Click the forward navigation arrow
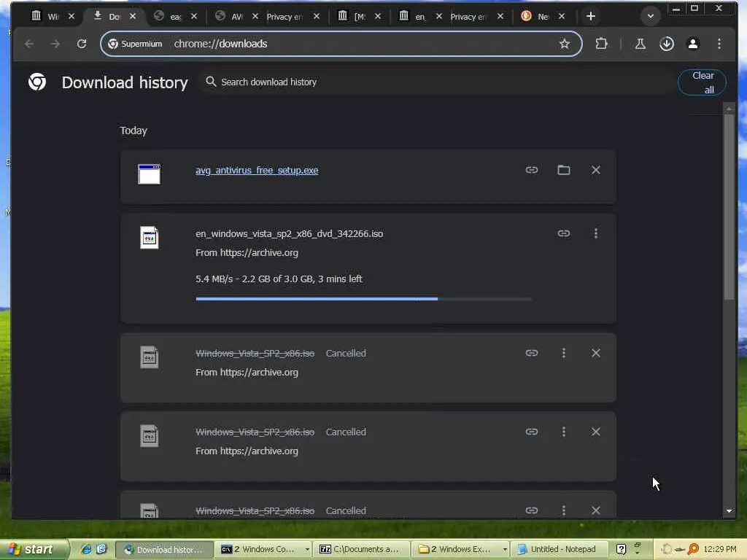 [55, 44]
